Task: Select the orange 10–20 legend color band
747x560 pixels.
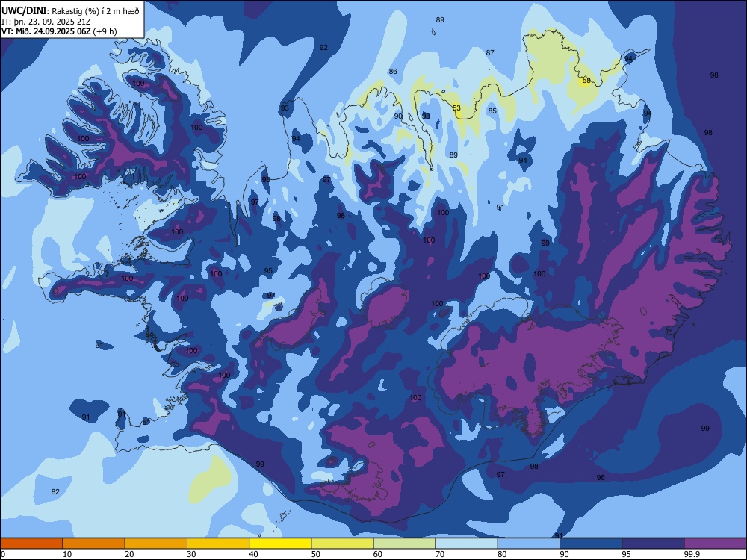Action: (x=94, y=544)
